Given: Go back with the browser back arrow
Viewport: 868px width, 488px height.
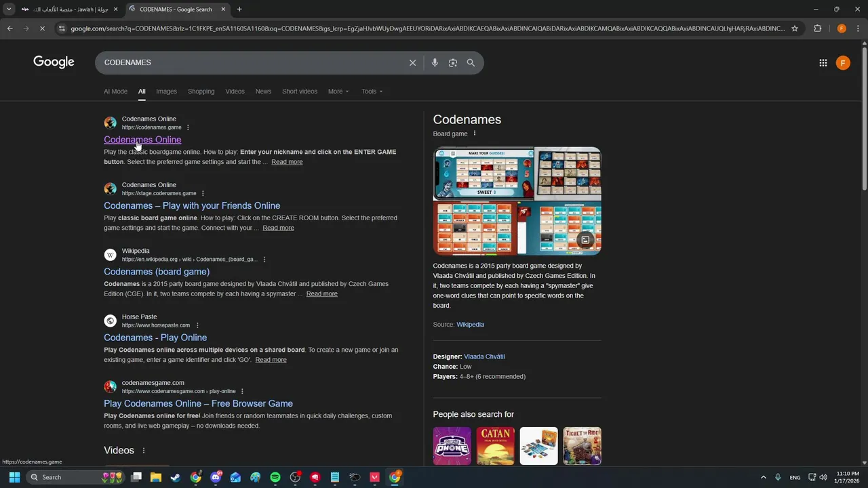Looking at the screenshot, I should tap(9, 28).
